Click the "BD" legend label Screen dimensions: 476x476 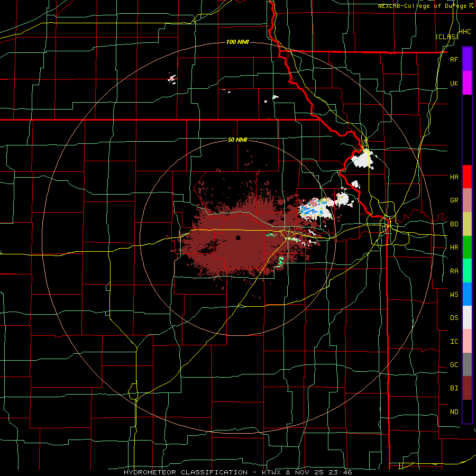tap(454, 224)
